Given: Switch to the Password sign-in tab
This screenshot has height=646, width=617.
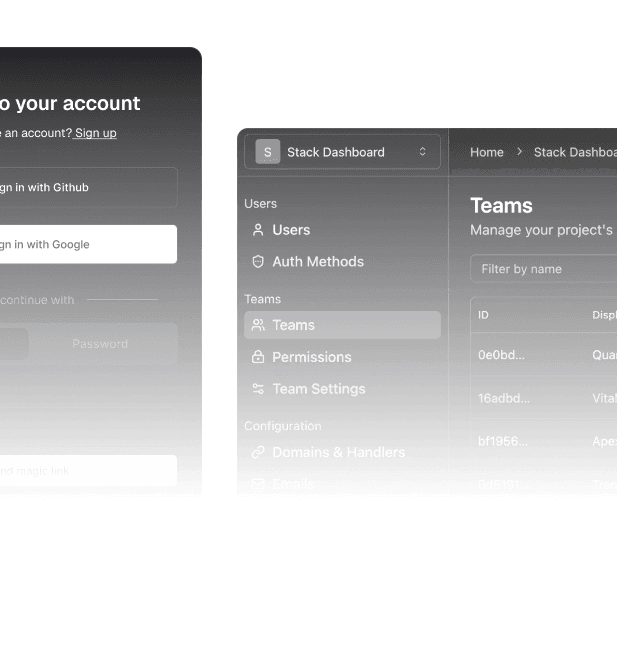Looking at the screenshot, I should [100, 344].
